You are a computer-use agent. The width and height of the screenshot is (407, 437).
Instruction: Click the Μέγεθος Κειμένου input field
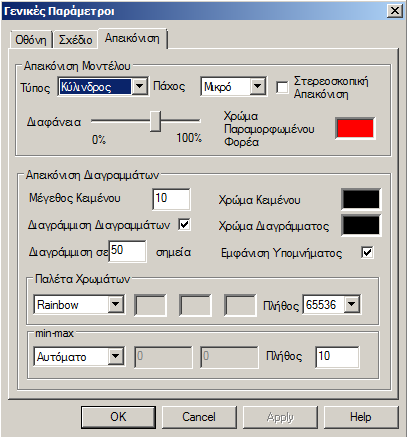tap(171, 199)
